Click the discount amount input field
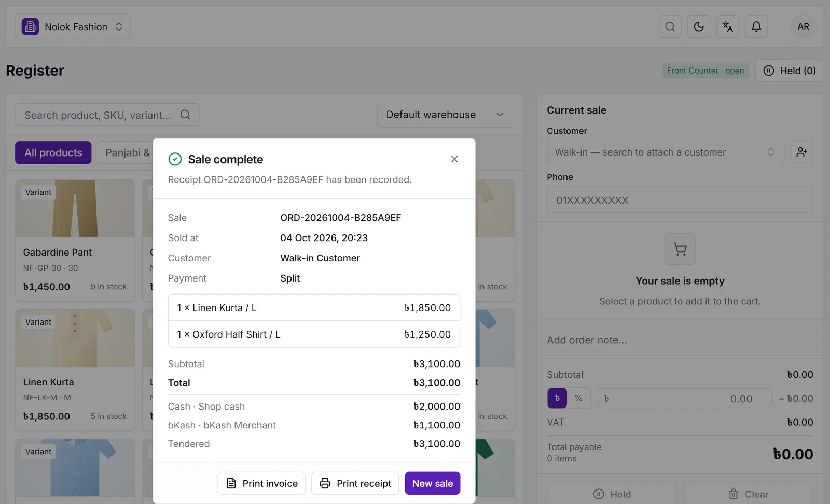Image resolution: width=830 pixels, height=504 pixels. (685, 398)
